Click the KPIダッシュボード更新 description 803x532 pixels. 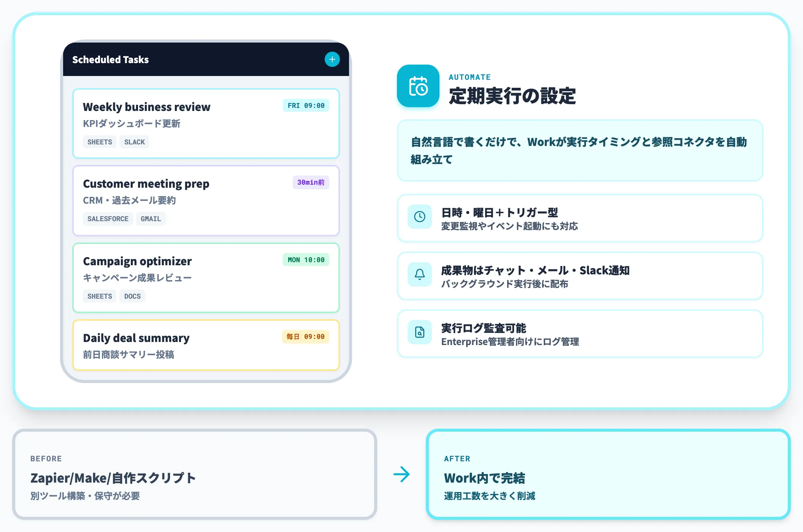(132, 124)
